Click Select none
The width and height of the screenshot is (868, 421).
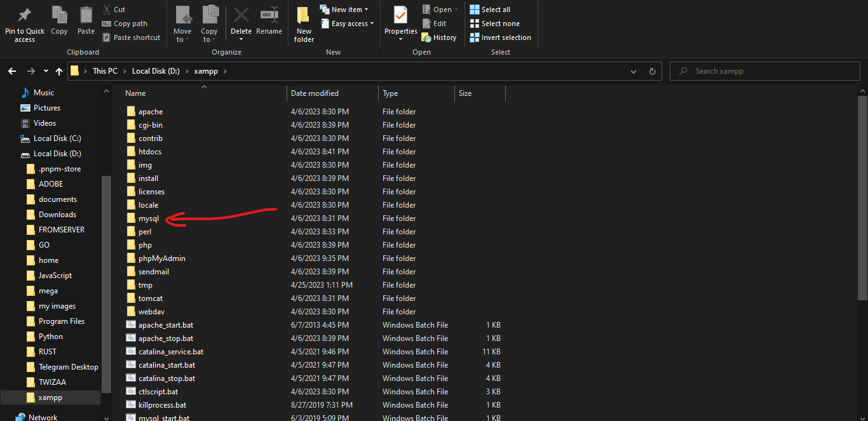tap(494, 23)
